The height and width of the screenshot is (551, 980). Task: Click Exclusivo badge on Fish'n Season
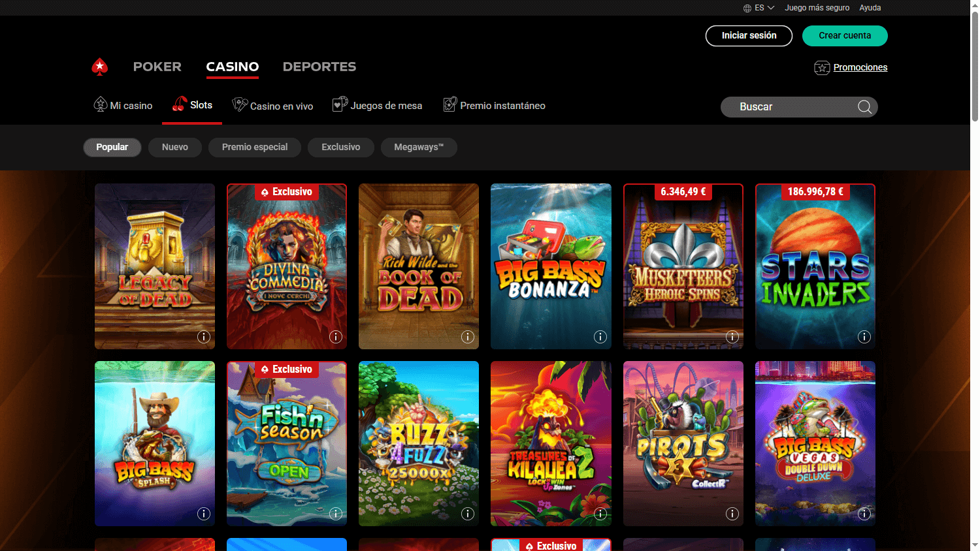287,370
